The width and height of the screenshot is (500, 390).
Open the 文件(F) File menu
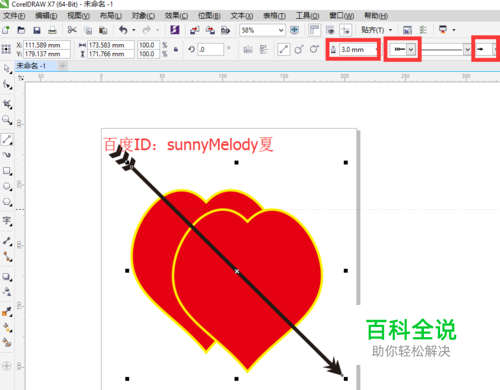(x=14, y=16)
